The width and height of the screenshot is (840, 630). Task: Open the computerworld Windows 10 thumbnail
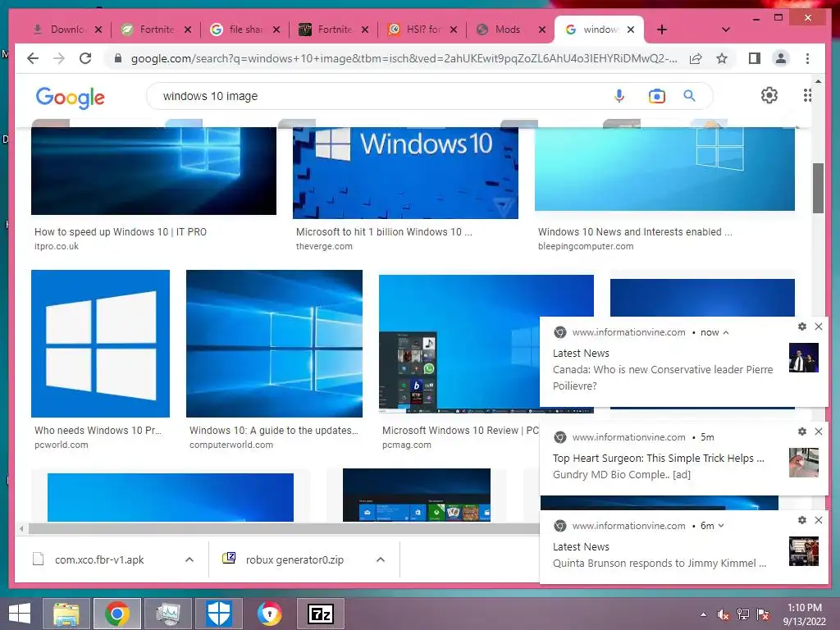click(274, 344)
